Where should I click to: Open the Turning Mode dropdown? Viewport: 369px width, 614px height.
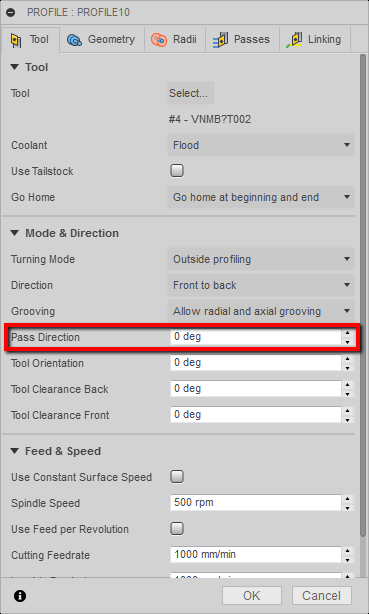(x=261, y=259)
